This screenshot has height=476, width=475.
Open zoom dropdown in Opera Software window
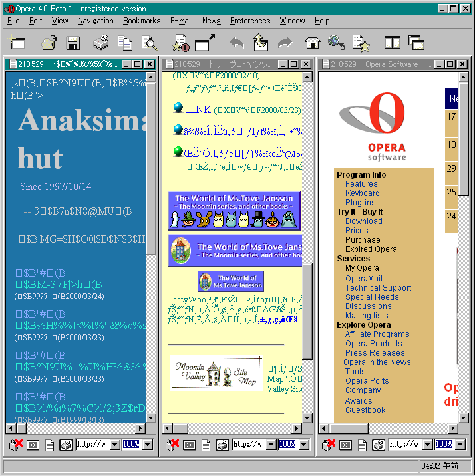[460, 445]
